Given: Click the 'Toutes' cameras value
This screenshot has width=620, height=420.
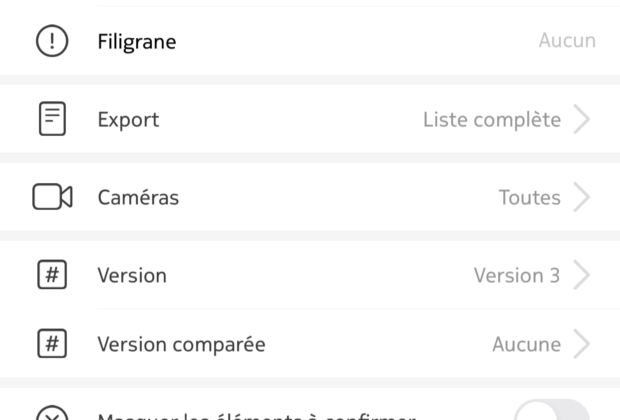Looking at the screenshot, I should click(x=530, y=197).
